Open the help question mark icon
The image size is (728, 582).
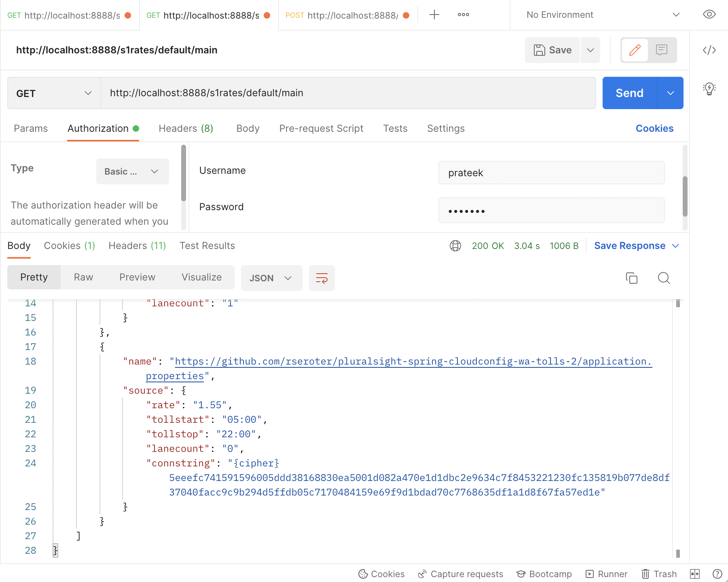(x=717, y=574)
